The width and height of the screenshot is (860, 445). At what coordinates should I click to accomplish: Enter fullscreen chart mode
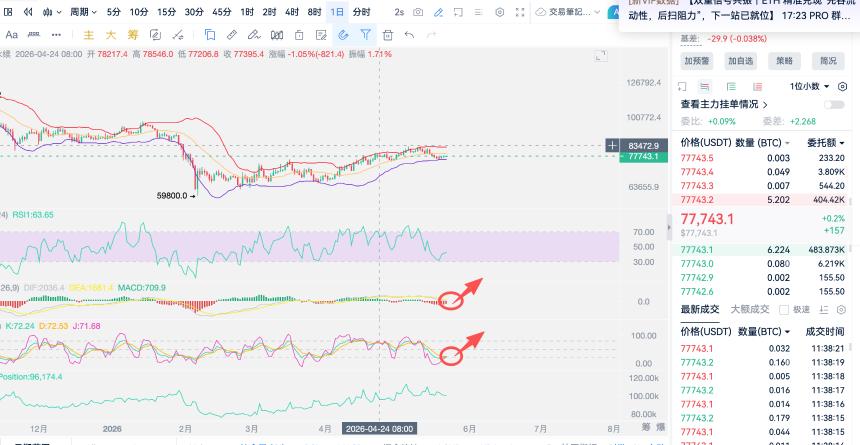coord(520,12)
